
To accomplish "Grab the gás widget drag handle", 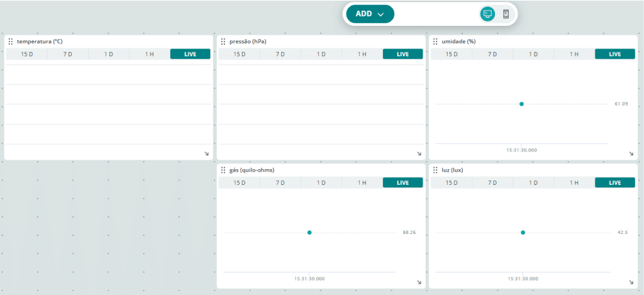I will pos(223,170).
